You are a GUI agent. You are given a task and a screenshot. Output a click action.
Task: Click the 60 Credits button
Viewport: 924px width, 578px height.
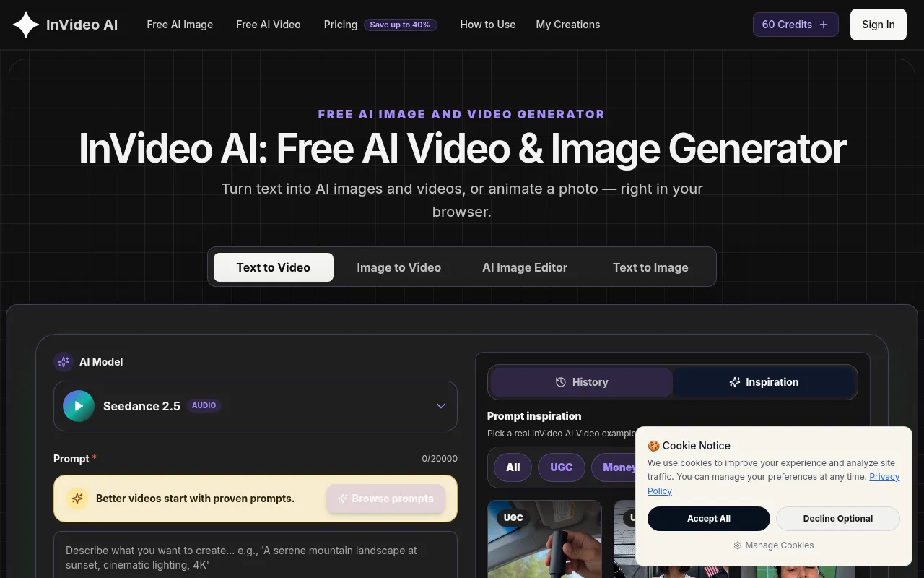click(x=796, y=25)
